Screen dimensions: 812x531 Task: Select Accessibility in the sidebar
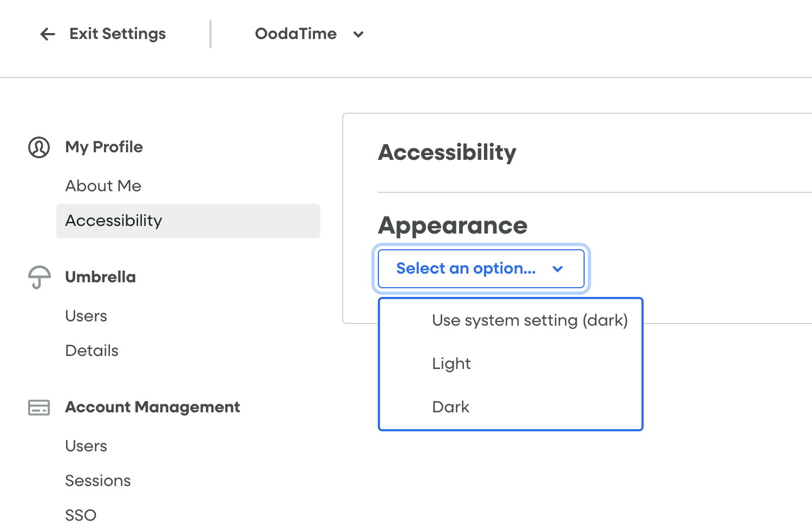114,221
